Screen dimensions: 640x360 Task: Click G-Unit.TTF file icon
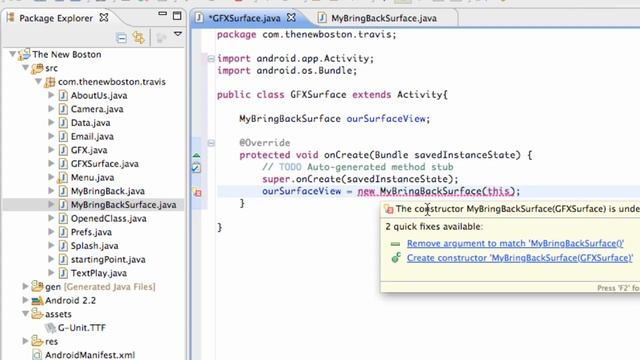(x=50, y=328)
